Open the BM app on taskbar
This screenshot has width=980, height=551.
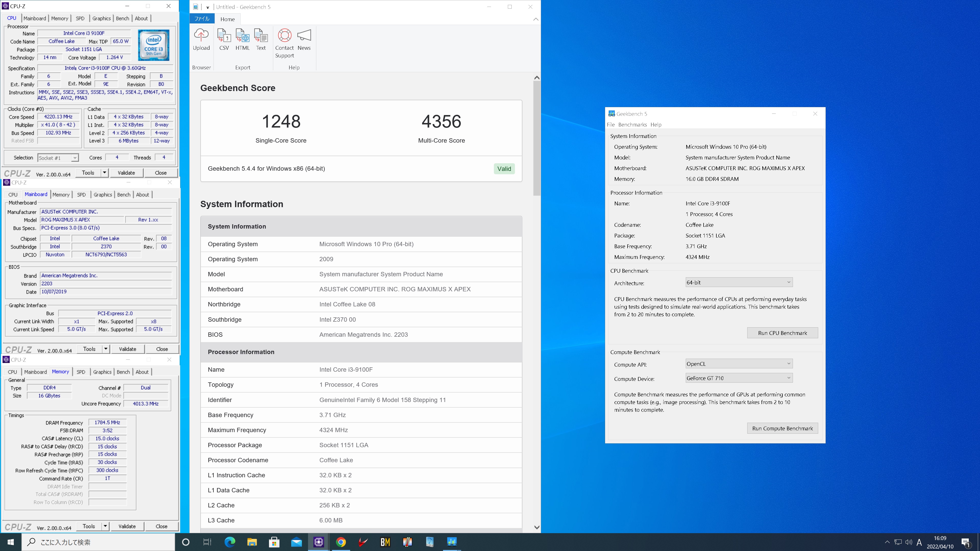point(385,542)
